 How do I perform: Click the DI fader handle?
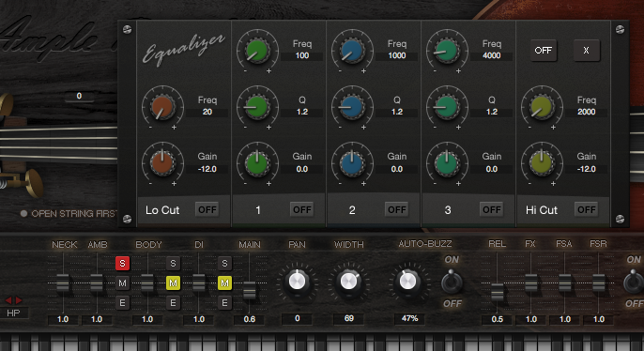[199, 282]
